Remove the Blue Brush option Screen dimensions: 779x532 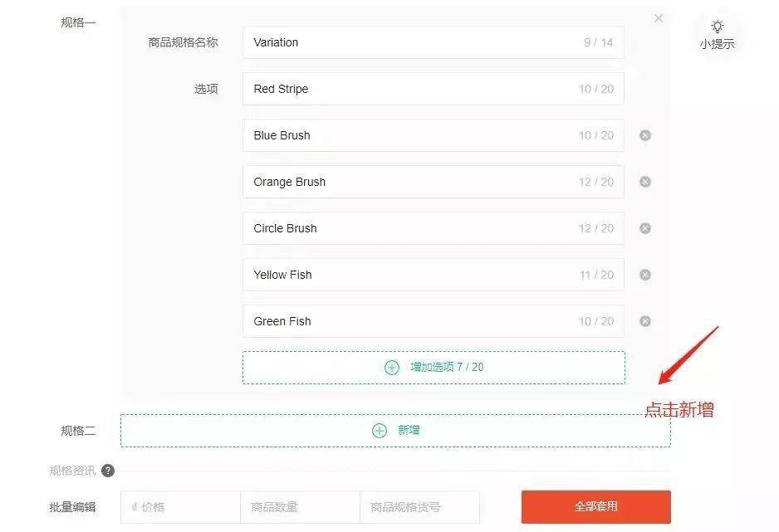[x=644, y=135]
